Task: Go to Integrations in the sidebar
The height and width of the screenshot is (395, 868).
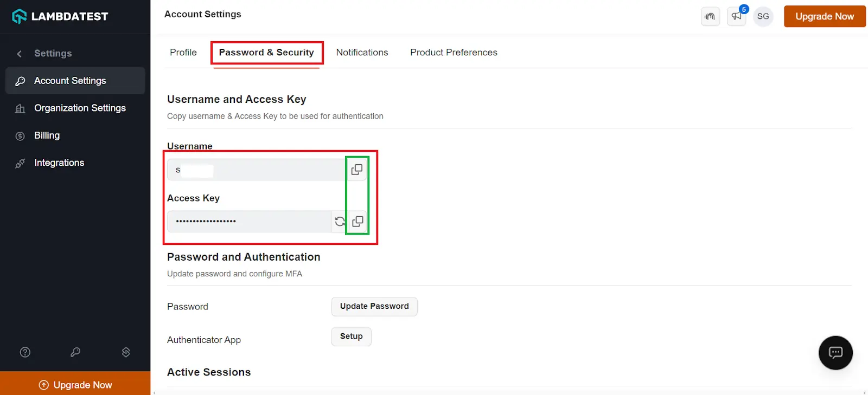Action: [x=59, y=162]
